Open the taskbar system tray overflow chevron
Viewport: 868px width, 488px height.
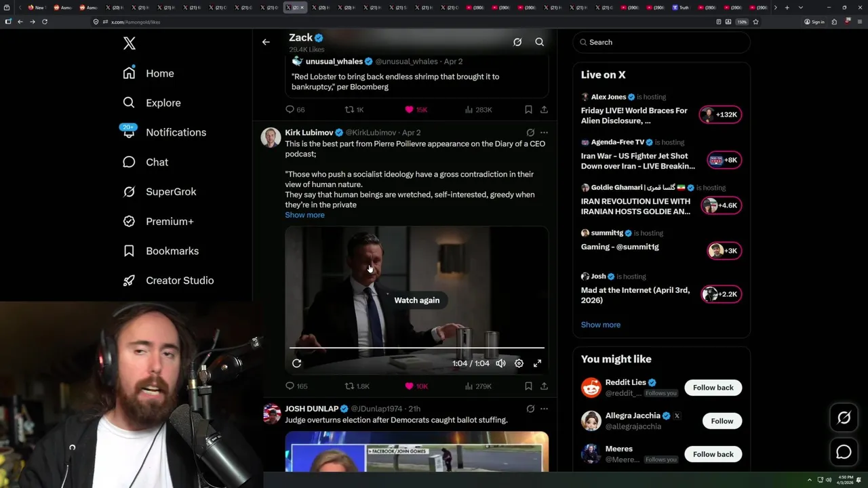click(x=809, y=480)
